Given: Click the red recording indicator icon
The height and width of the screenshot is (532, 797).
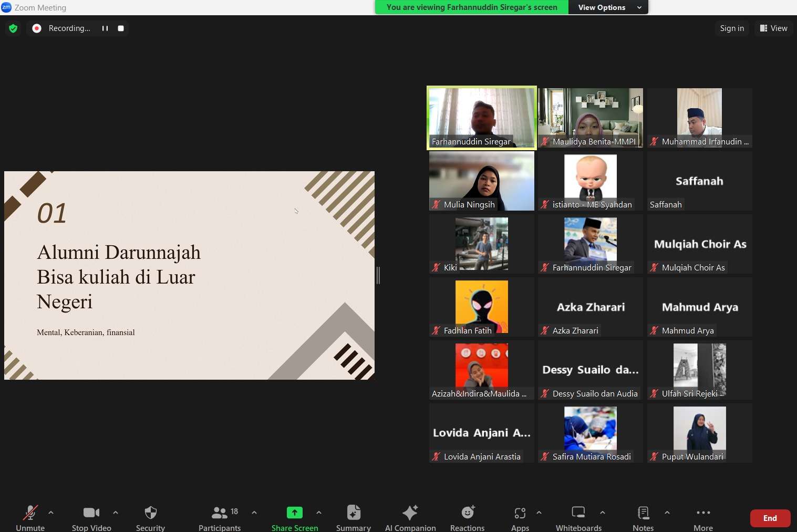Looking at the screenshot, I should click(37, 28).
